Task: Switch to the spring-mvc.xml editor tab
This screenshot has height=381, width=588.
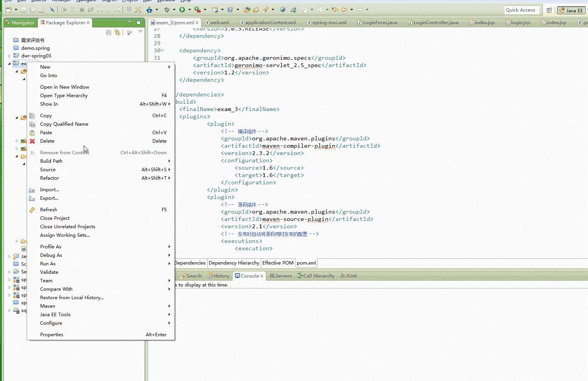Action: pyautogui.click(x=327, y=23)
